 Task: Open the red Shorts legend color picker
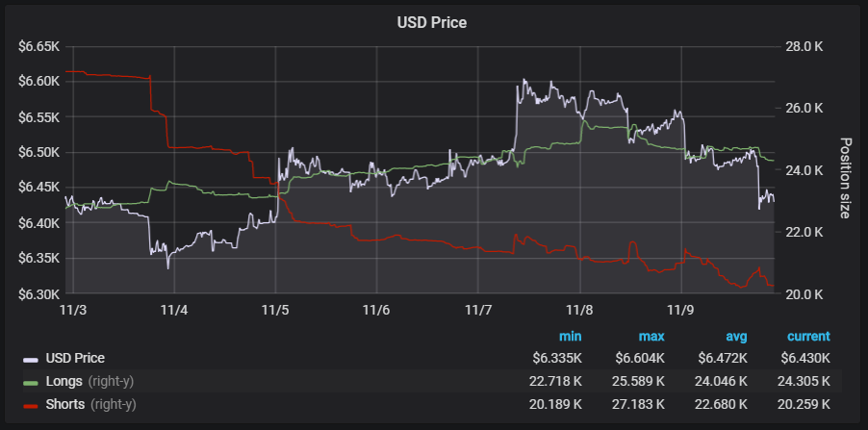tap(32, 405)
